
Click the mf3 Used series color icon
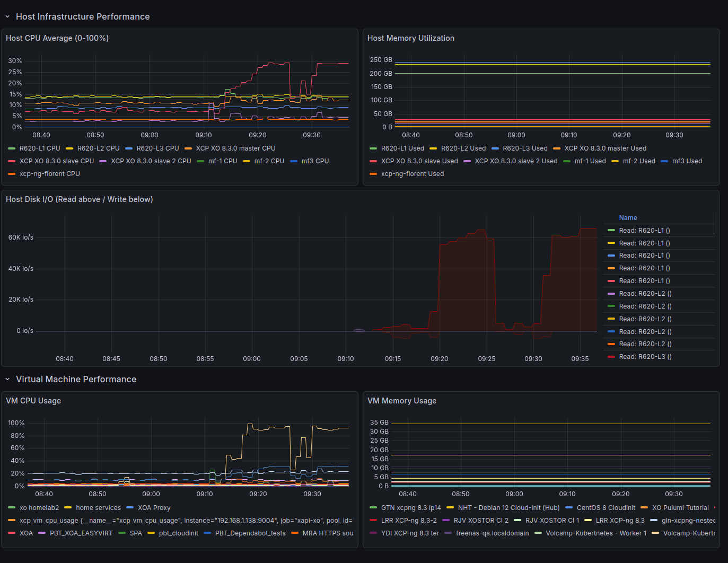665,161
